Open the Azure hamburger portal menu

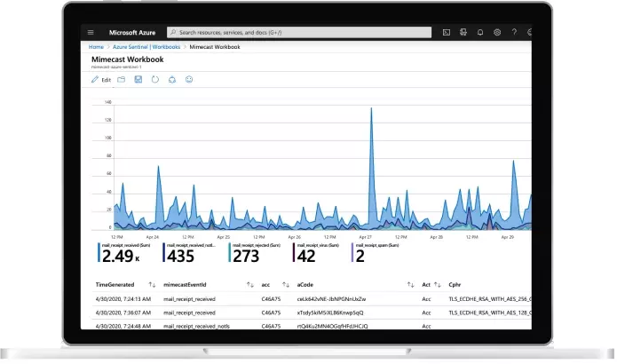(x=91, y=32)
